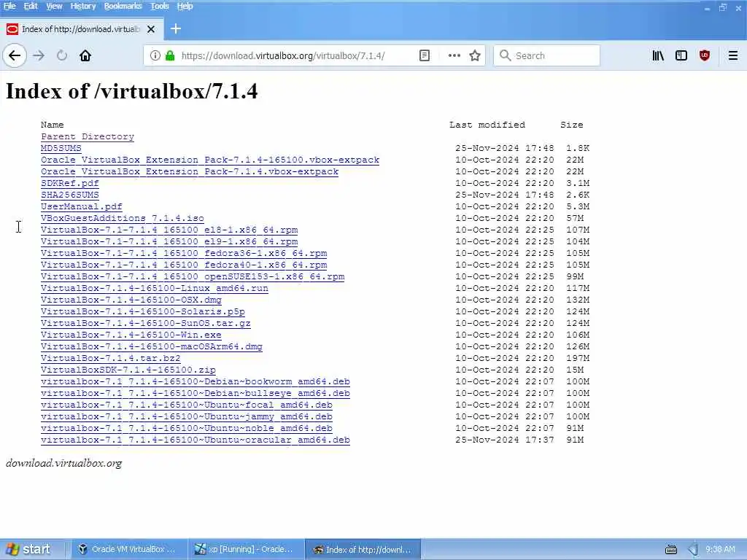This screenshot has width=747, height=560.
Task: Download the openSUSE153 rpm package
Action: [193, 276]
